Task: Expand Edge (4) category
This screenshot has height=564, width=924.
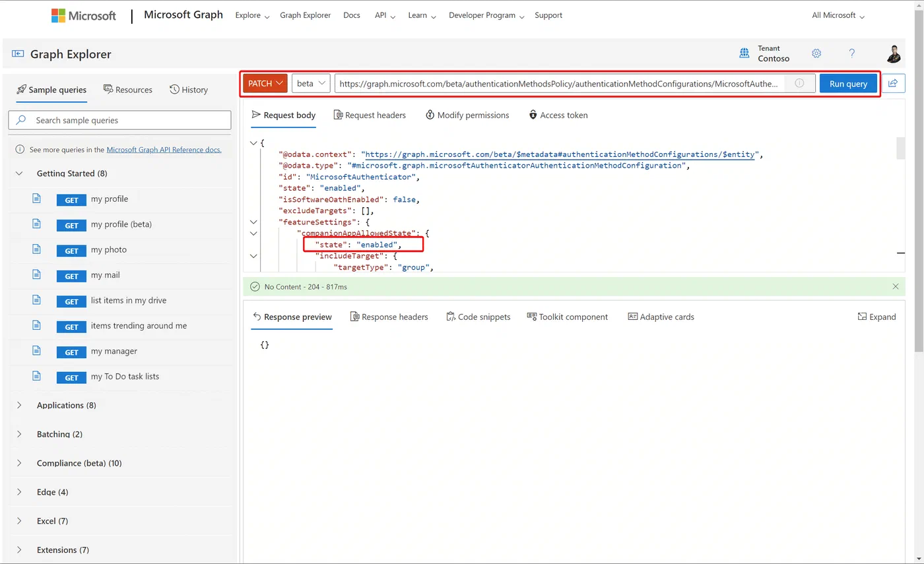Action: tap(18, 492)
